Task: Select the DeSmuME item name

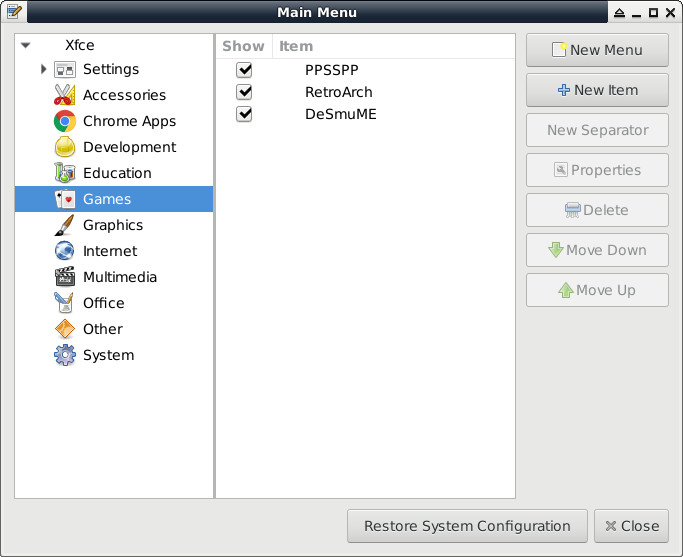Action: [x=341, y=114]
